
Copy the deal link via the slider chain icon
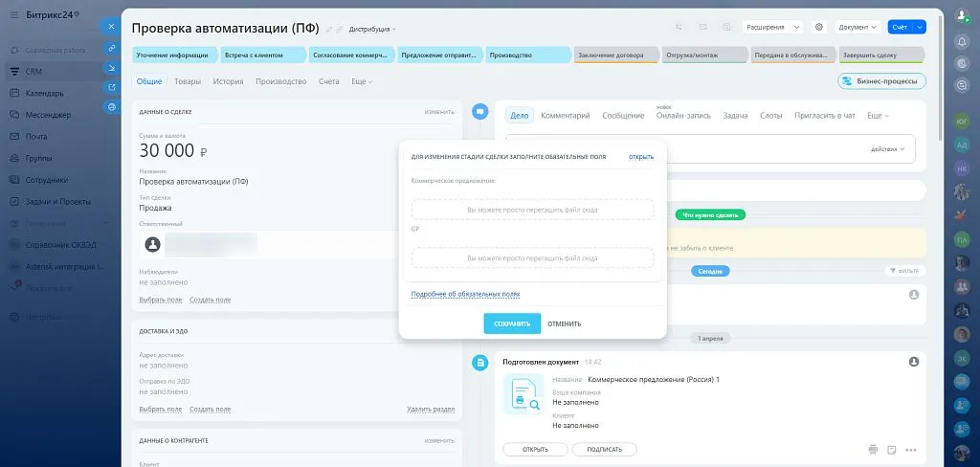(111, 48)
